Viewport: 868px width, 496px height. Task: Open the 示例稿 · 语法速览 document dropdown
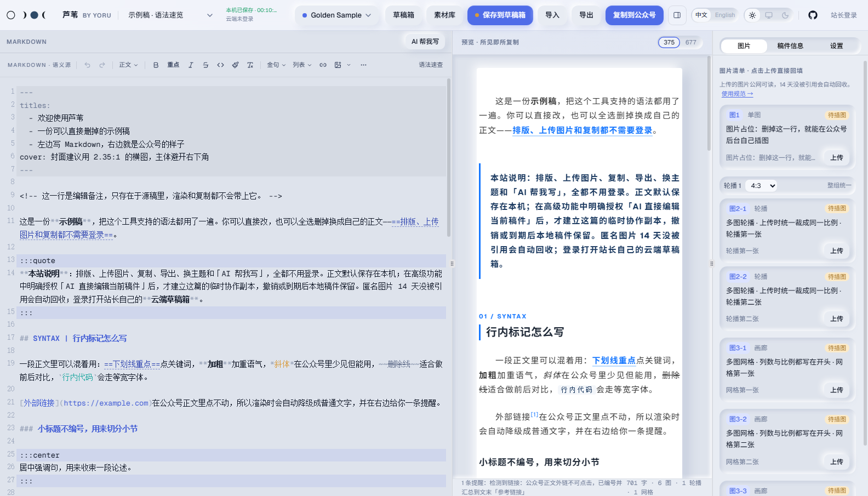[x=170, y=15]
